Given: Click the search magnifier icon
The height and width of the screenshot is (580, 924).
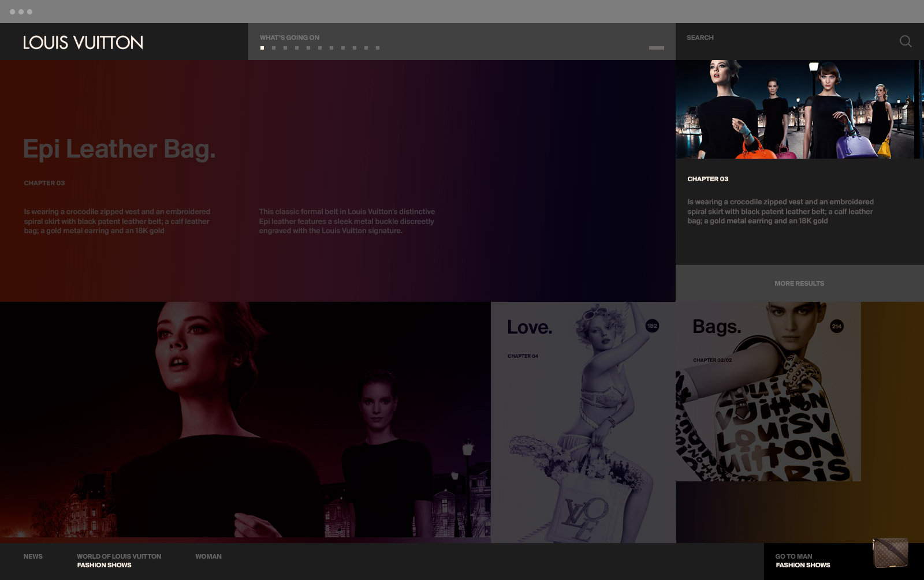Looking at the screenshot, I should point(906,41).
